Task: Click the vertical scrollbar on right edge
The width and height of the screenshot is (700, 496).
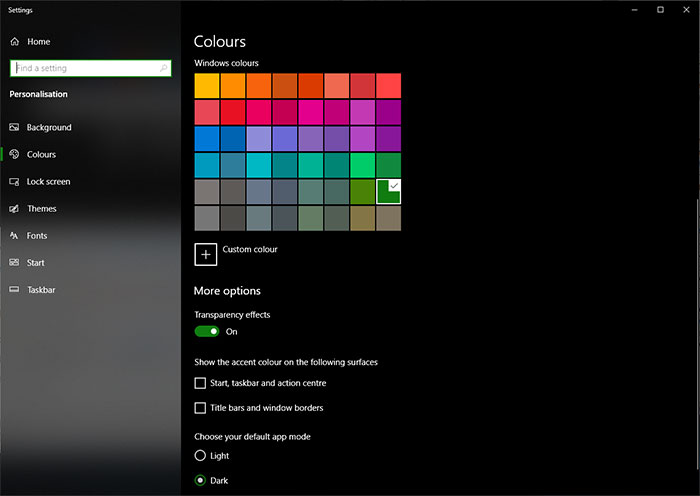Action: point(697,334)
